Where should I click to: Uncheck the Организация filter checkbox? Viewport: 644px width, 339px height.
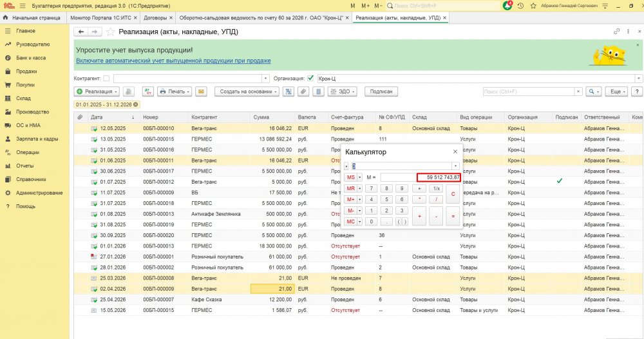coord(310,78)
